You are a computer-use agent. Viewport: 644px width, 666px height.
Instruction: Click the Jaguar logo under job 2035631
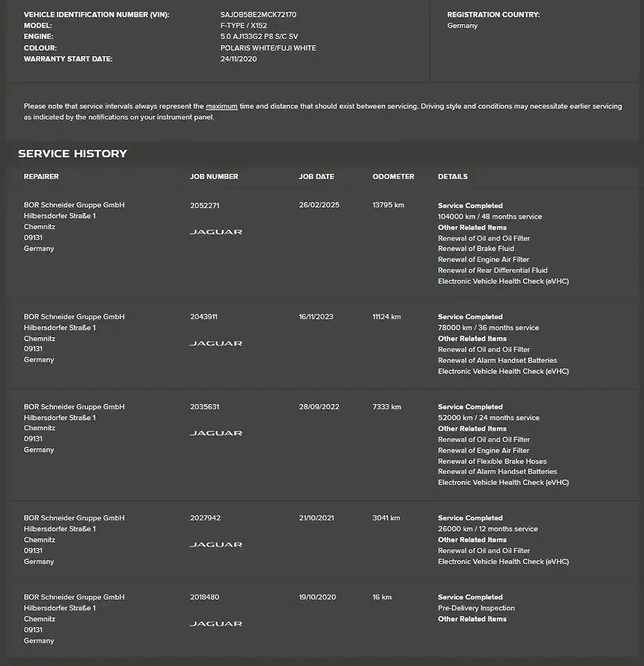(x=216, y=433)
